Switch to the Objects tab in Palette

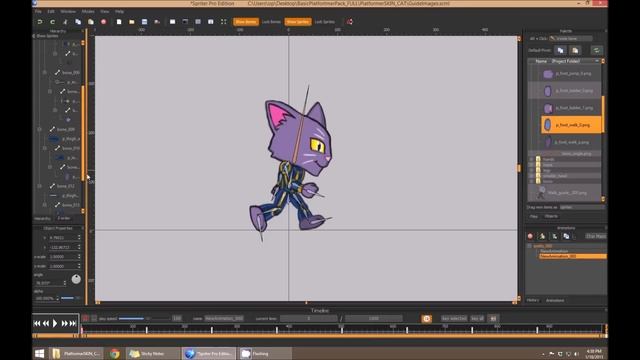551,216
